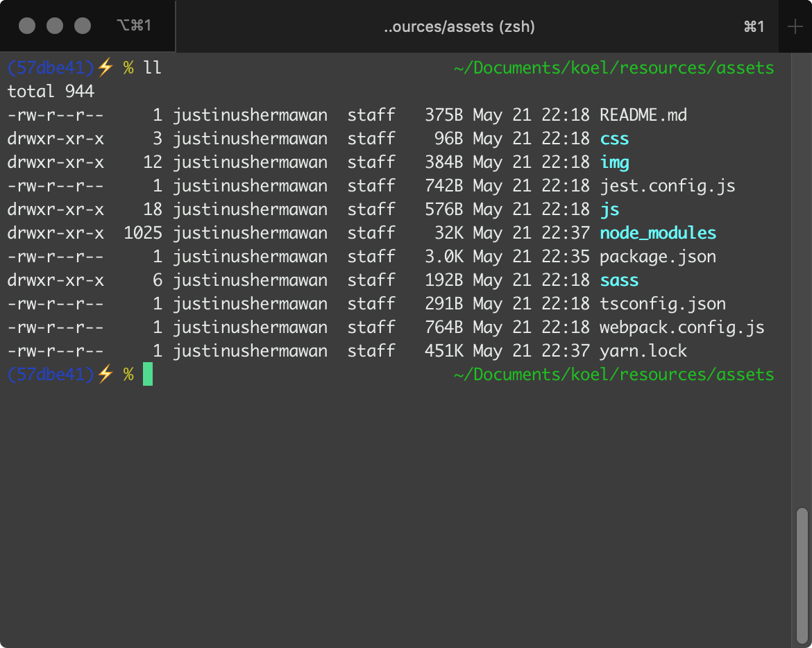Click the yarn.lock file name

coord(643,350)
